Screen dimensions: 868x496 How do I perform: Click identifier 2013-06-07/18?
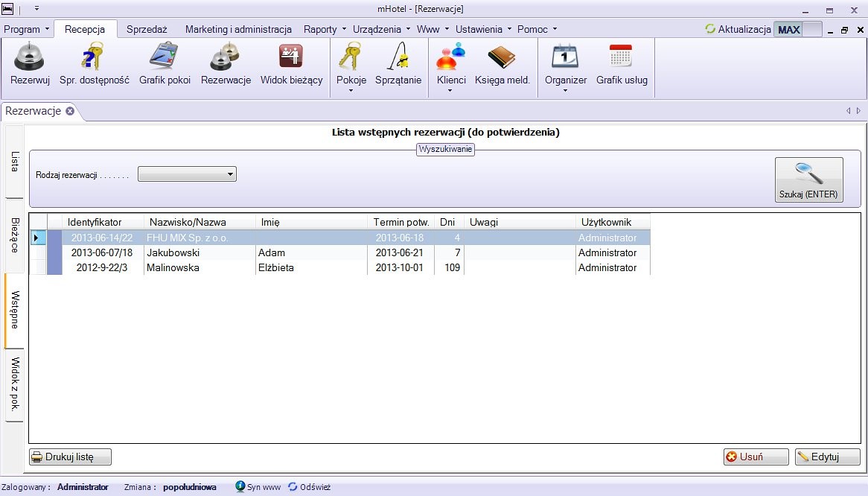click(x=102, y=252)
